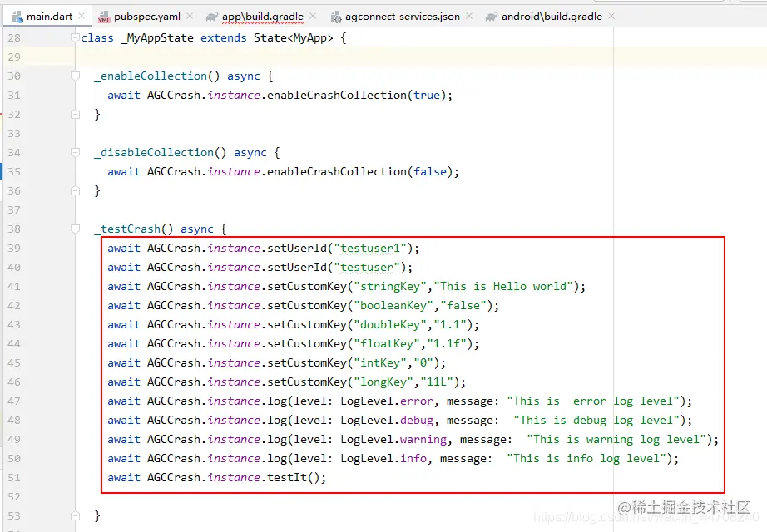Click line number 35 in the gutter
This screenshot has height=532, width=767.
pos(14,171)
